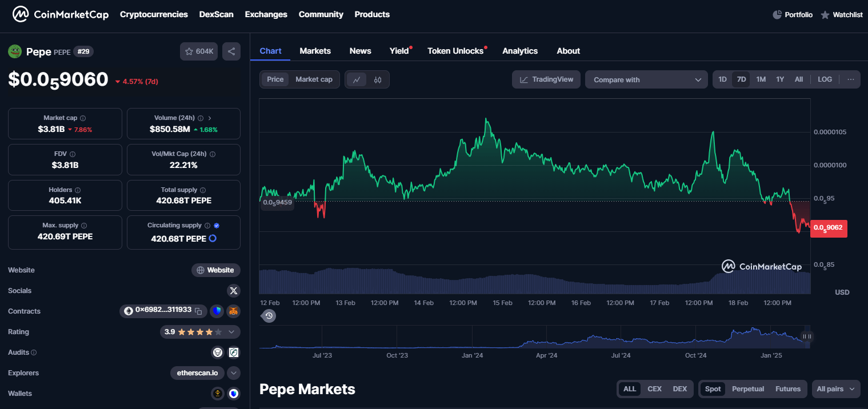
Task: Select the 1M chart timeframe
Action: click(x=761, y=79)
